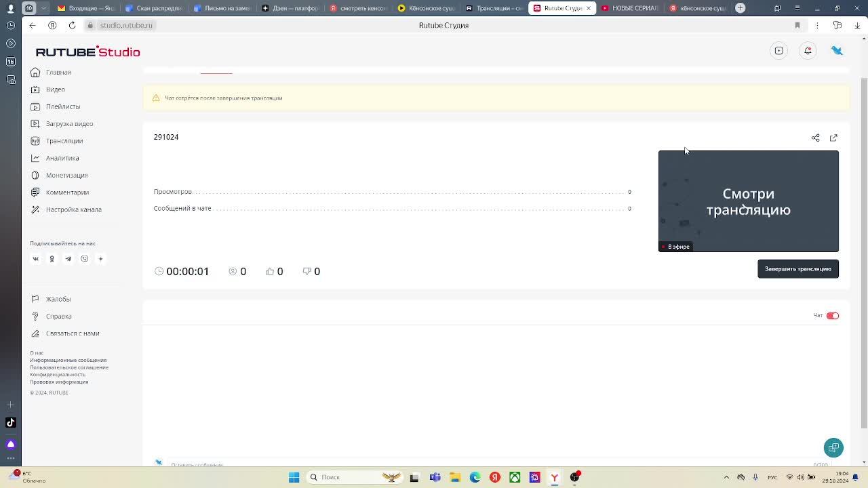Toggle the Чат switch off
The image size is (868, 488).
833,316
